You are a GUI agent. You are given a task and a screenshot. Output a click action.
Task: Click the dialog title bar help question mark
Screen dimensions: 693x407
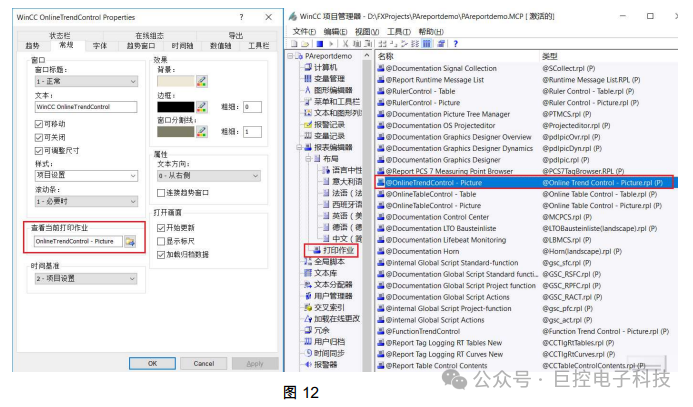pos(241,17)
